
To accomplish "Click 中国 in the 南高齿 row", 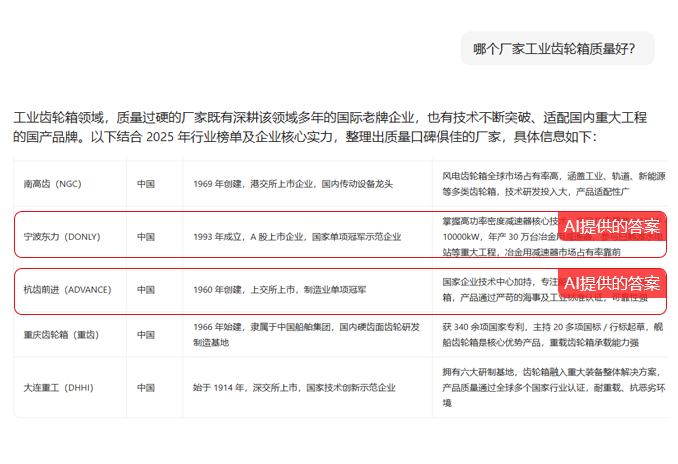I will coord(146,184).
